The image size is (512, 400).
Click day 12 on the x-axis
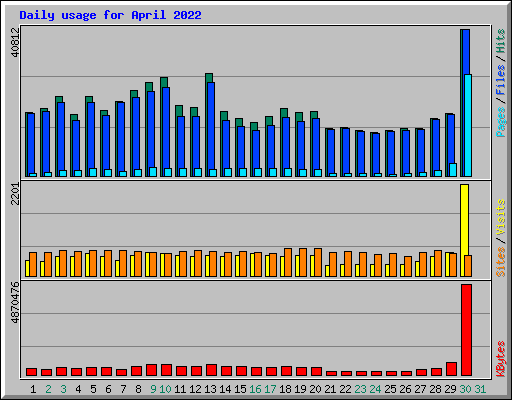coord(195,389)
